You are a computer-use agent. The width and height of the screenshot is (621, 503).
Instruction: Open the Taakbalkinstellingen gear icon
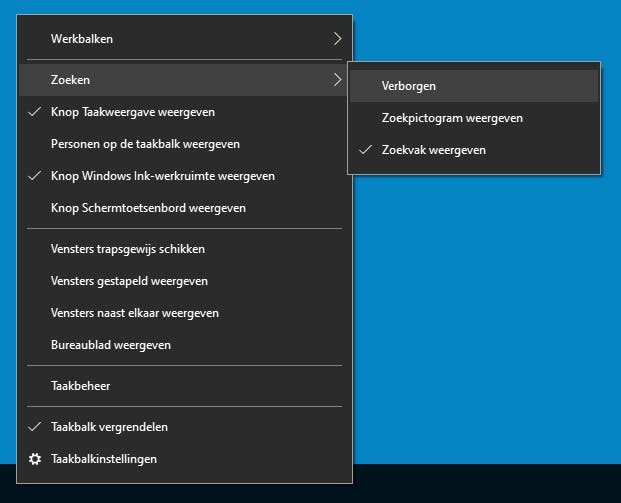[x=35, y=459]
